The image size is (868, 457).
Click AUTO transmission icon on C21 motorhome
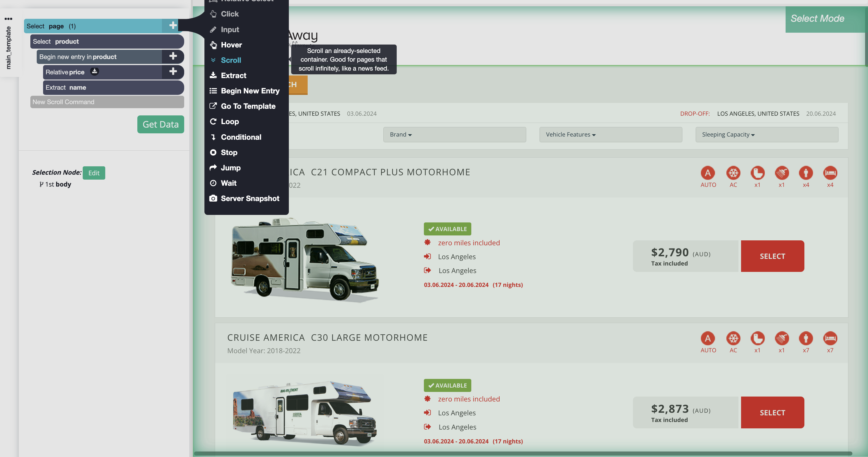click(x=708, y=173)
